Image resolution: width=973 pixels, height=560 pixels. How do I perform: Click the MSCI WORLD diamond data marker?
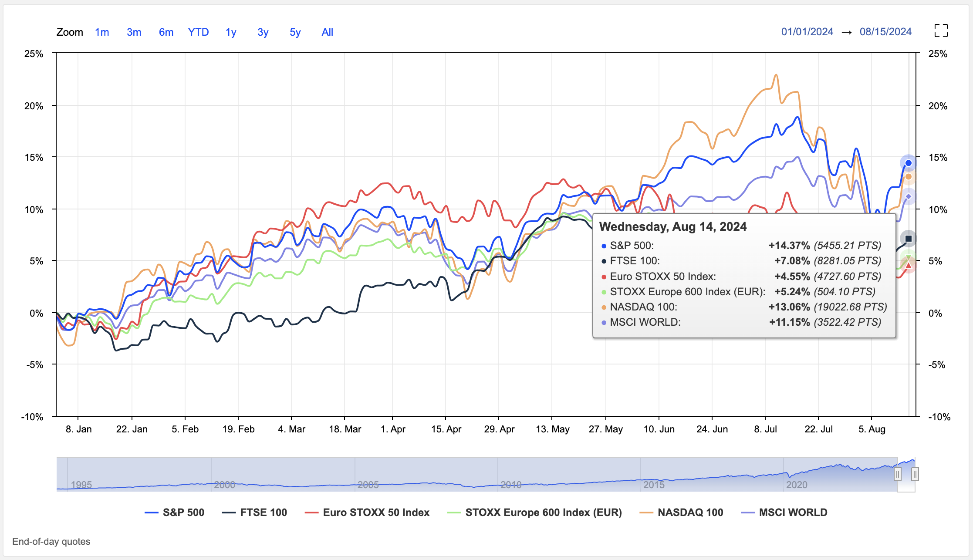(x=909, y=196)
